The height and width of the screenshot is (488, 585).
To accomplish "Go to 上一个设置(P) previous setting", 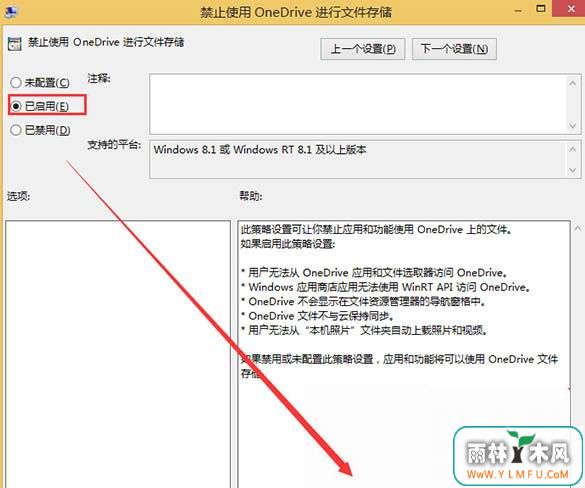I will pyautogui.click(x=363, y=49).
